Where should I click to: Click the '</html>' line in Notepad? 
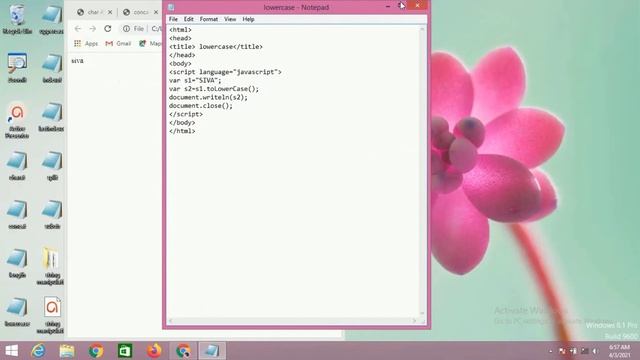coord(182,131)
